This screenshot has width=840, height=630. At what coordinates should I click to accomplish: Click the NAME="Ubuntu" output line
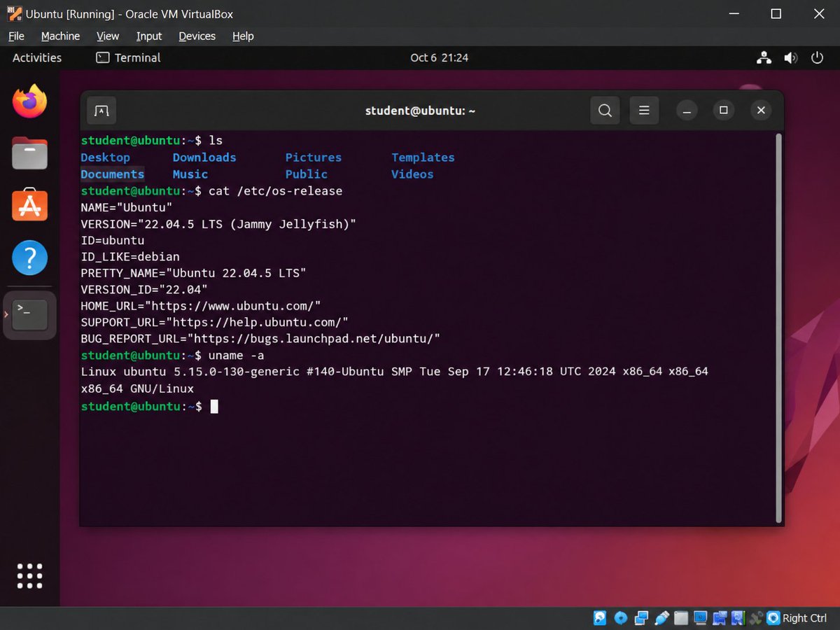[x=126, y=208]
